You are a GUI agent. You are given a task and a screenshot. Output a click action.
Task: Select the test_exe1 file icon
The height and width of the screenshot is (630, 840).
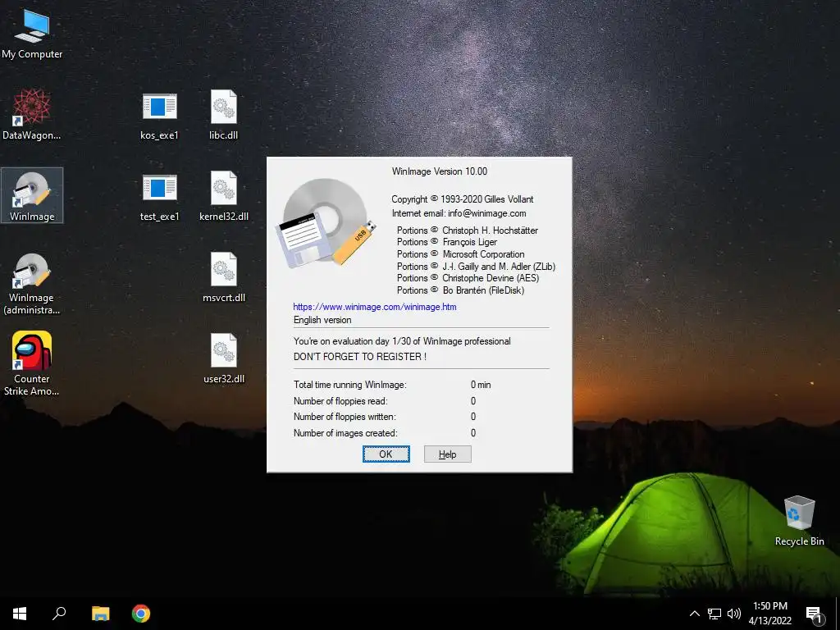pos(159,197)
